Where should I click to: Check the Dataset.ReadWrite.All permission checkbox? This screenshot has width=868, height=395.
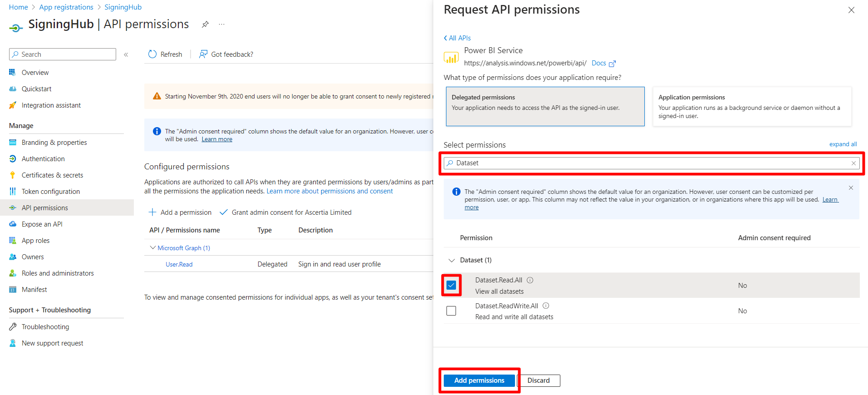451,311
